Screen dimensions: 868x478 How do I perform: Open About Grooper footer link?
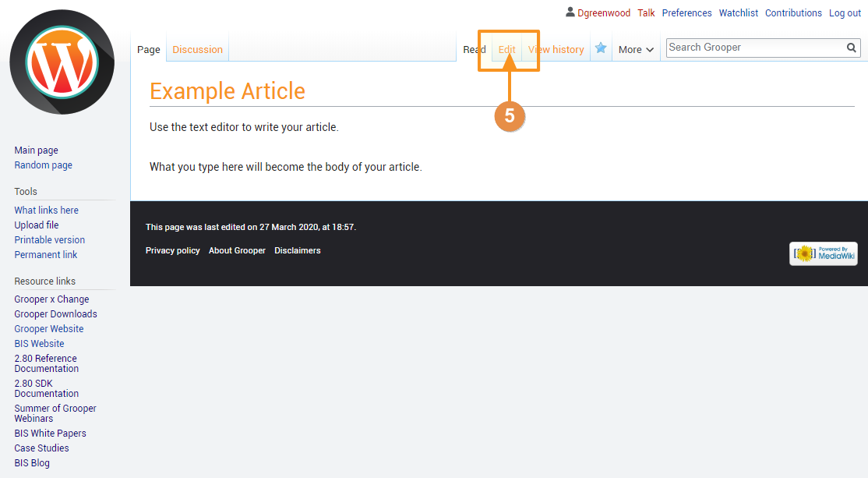[237, 250]
